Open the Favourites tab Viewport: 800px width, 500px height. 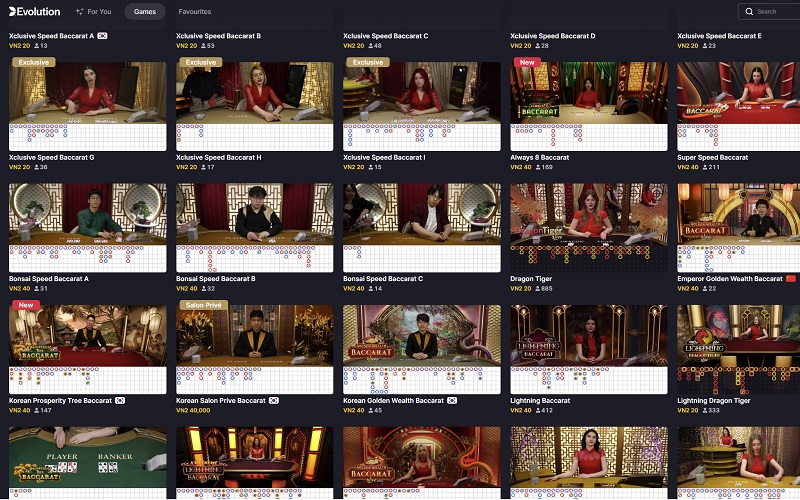click(194, 11)
